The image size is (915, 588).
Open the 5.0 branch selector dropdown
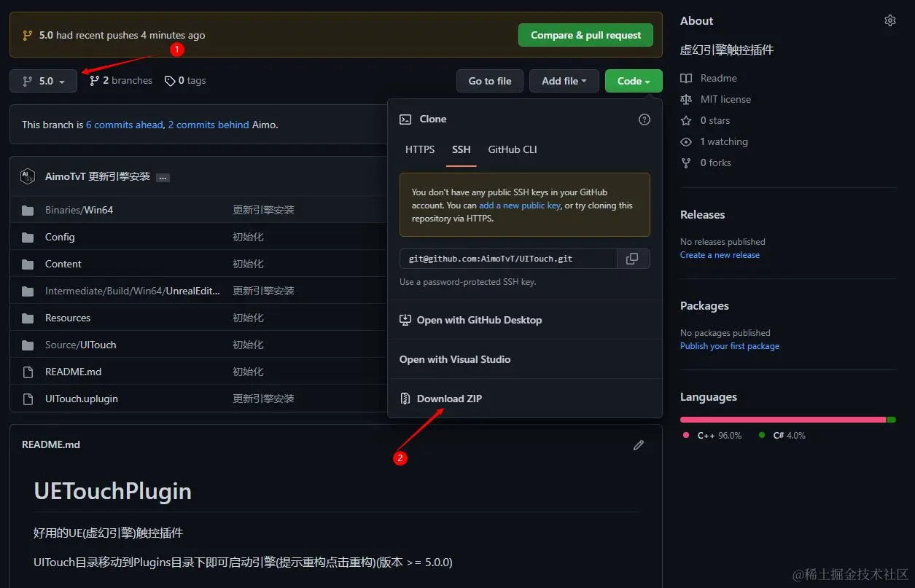[43, 81]
